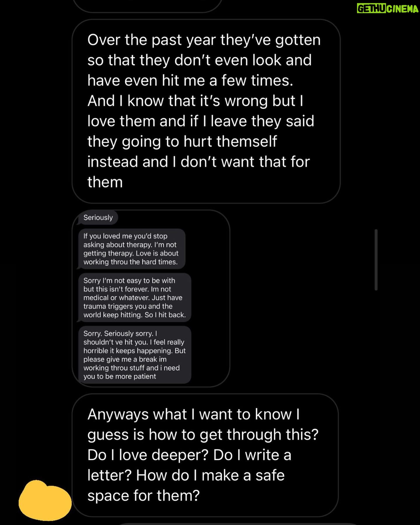
Task: Click the yellow blob covering the avatar
Action: pyautogui.click(x=45, y=500)
